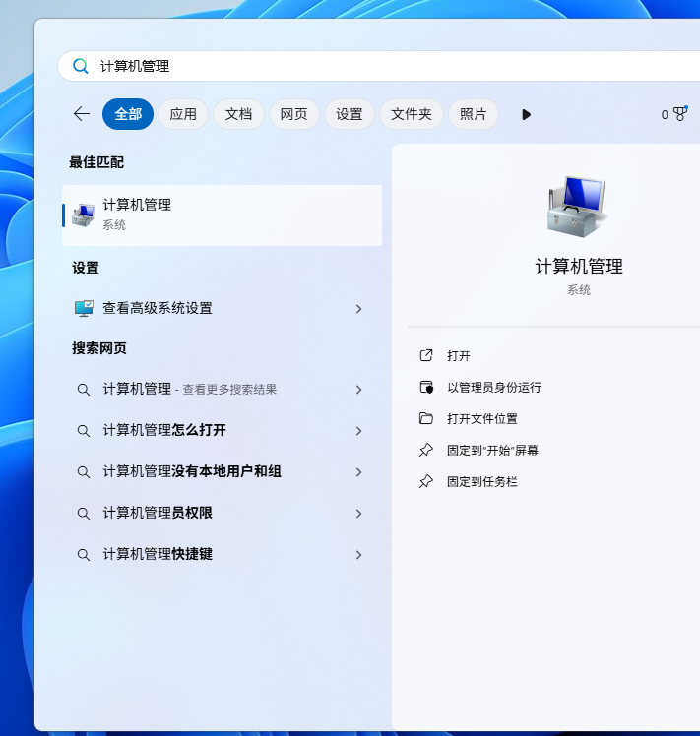Click the folder icon for 打开文件位置
The width and height of the screenshot is (700, 736).
click(x=425, y=418)
